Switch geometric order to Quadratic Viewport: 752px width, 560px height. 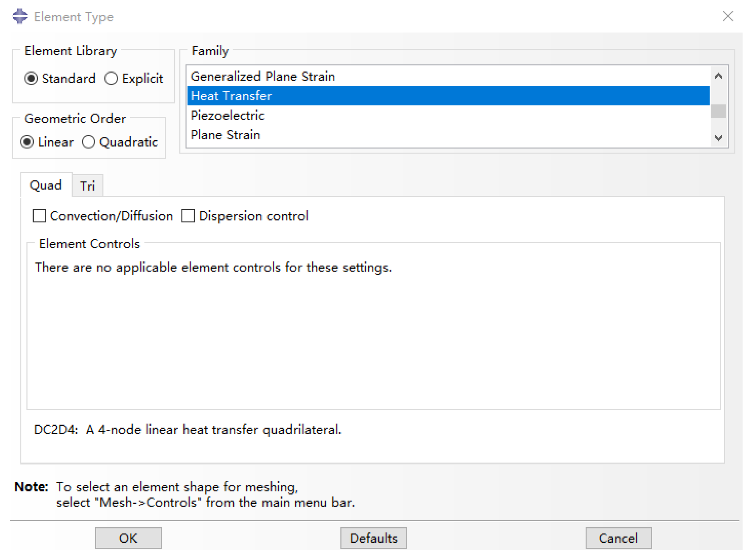(88, 142)
